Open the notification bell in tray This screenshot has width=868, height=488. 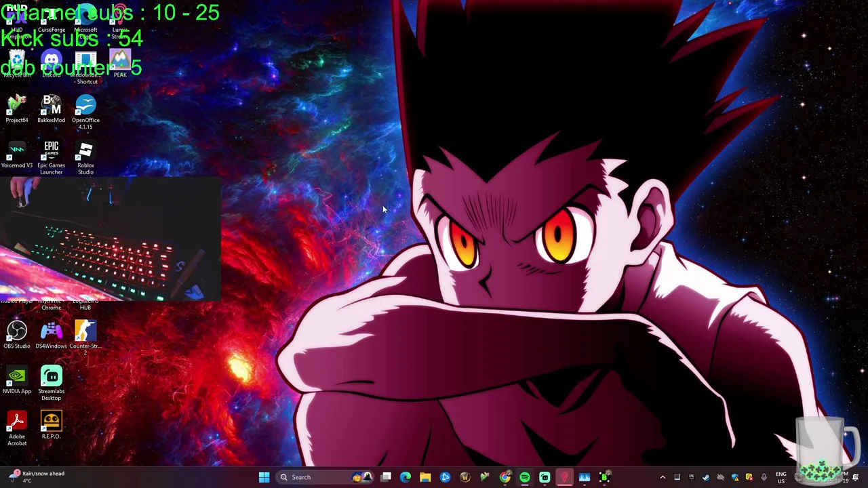point(855,477)
